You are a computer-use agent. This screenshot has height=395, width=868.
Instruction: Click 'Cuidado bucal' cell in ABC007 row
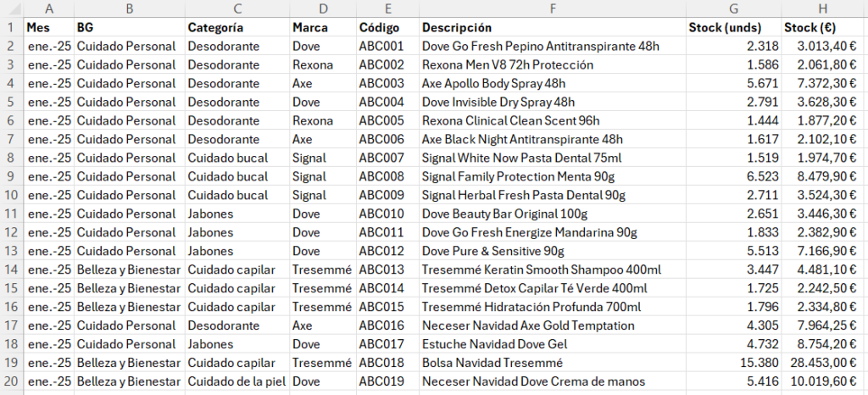point(237,159)
